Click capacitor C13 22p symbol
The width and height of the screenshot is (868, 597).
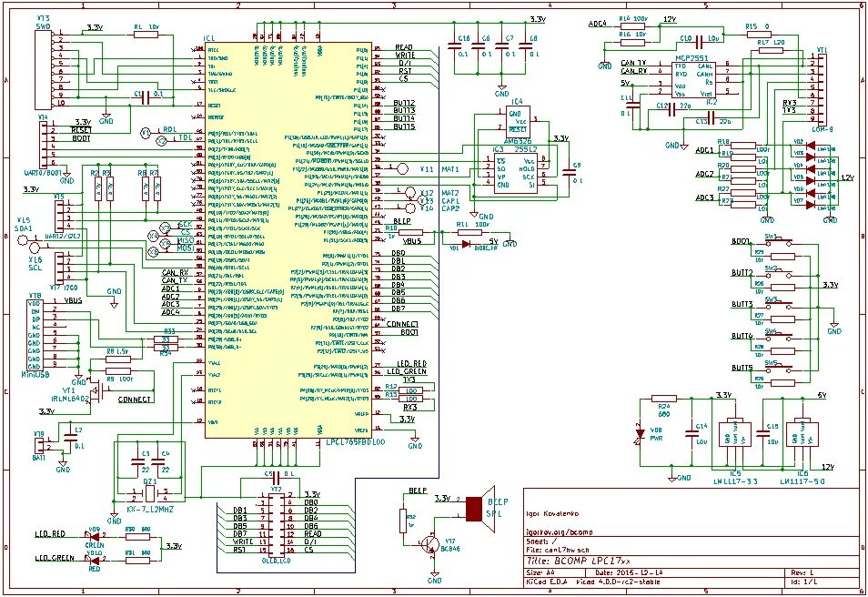[712, 118]
